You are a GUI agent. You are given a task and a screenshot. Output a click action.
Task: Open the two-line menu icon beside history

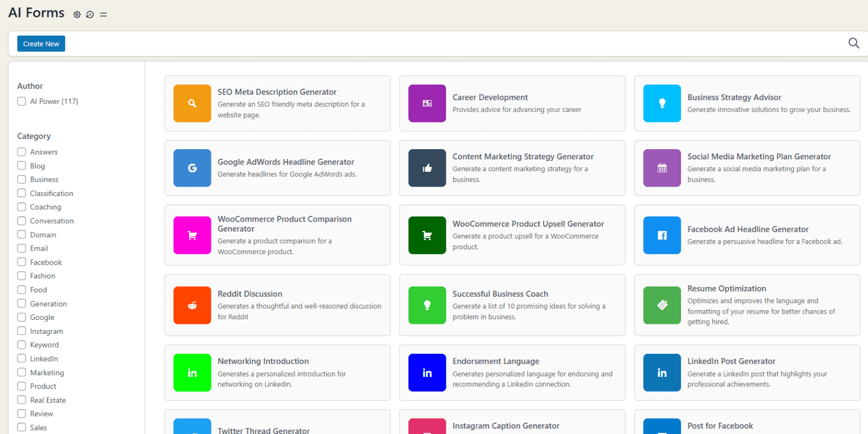pyautogui.click(x=103, y=15)
